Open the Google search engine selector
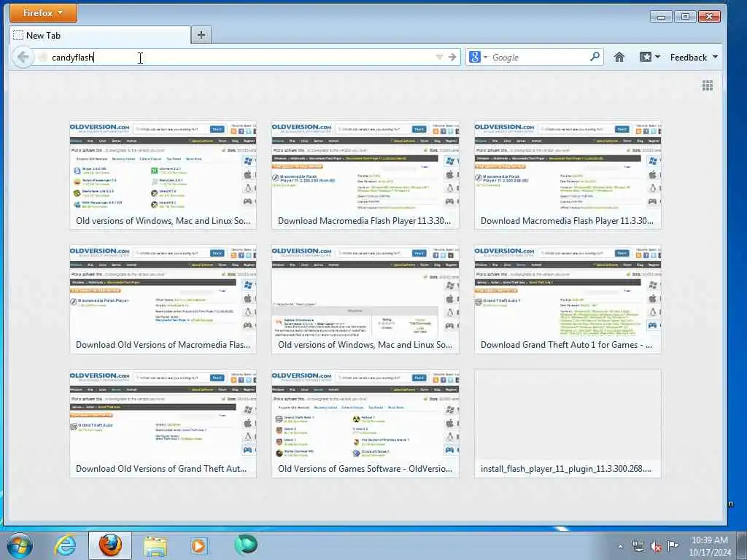 click(478, 57)
